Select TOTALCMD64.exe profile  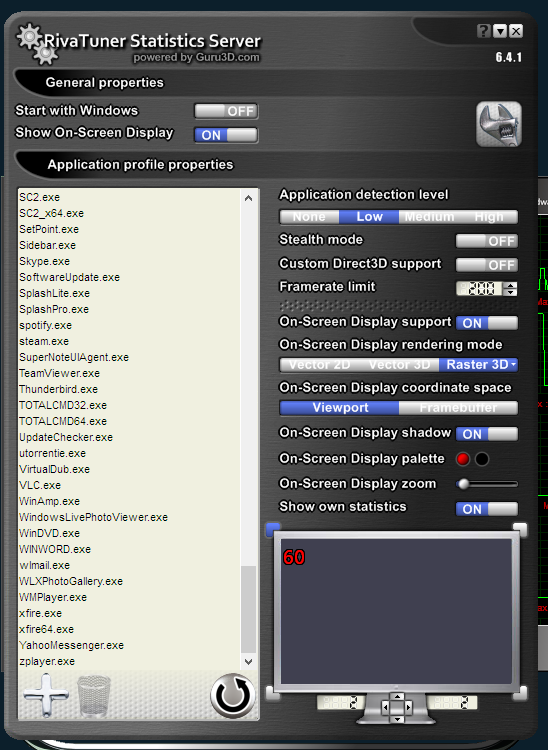point(63,421)
